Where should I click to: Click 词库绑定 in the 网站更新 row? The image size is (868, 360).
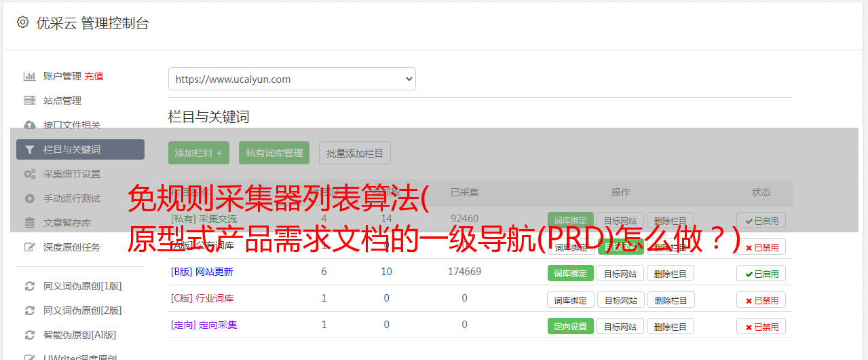(571, 274)
